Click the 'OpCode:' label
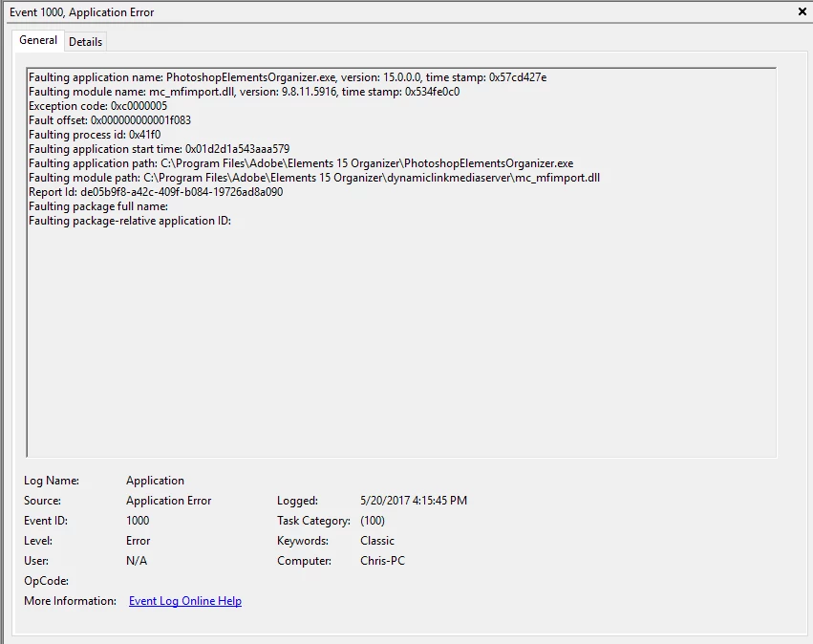This screenshot has width=813, height=644. click(x=46, y=581)
